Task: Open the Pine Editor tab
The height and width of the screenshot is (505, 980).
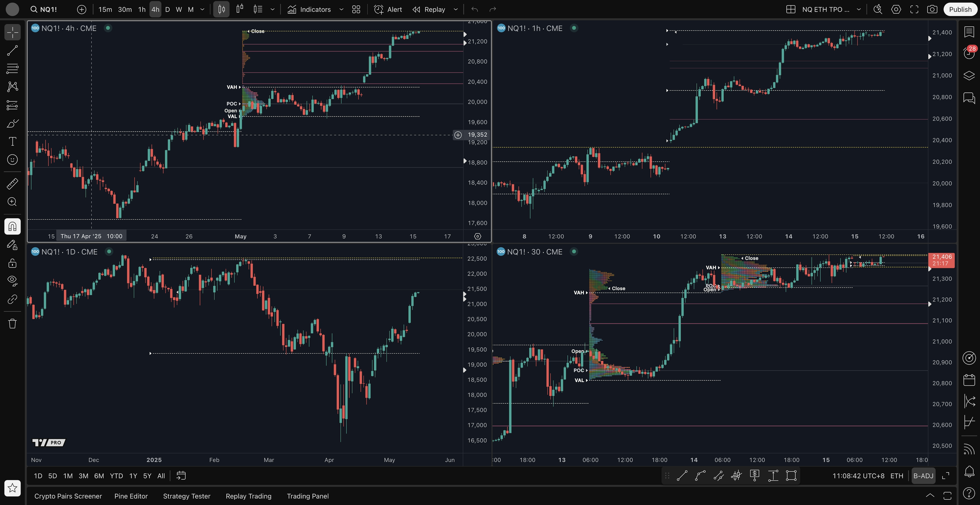Action: pyautogui.click(x=131, y=496)
